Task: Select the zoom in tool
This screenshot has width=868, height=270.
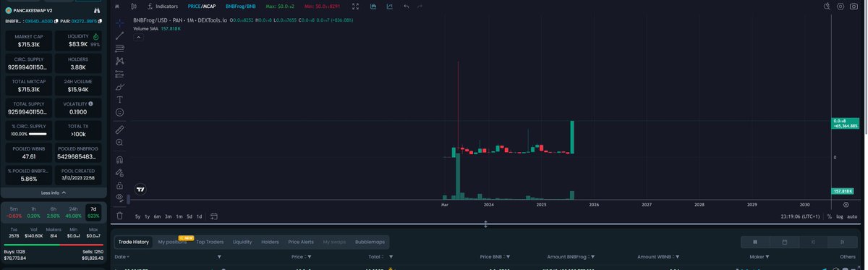Action: [x=119, y=143]
